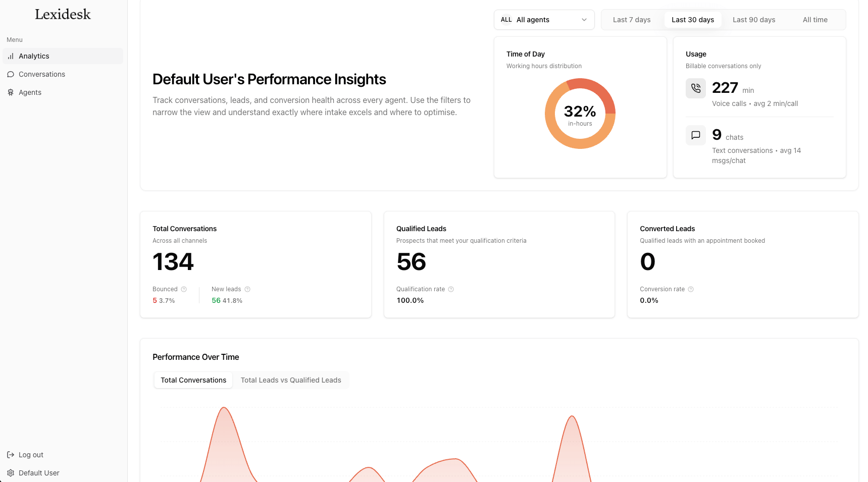Click the Default User gear icon
Image resolution: width=868 pixels, height=482 pixels.
tap(11, 473)
